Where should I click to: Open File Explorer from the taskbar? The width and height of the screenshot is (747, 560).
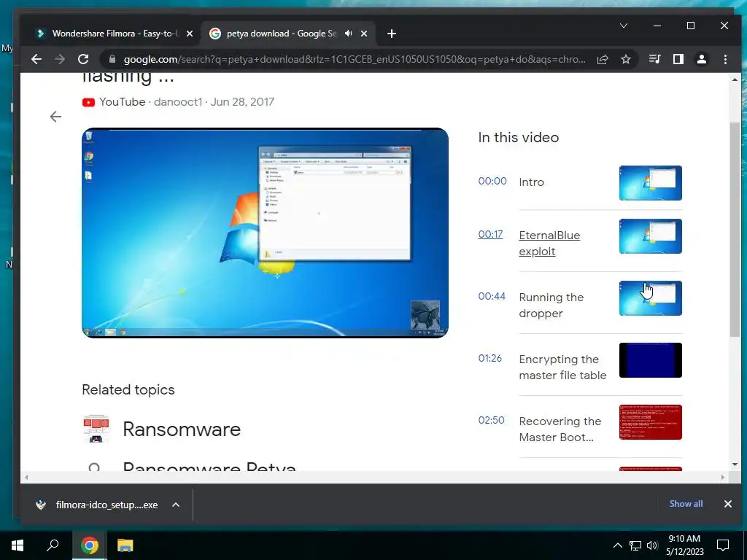[x=125, y=545]
